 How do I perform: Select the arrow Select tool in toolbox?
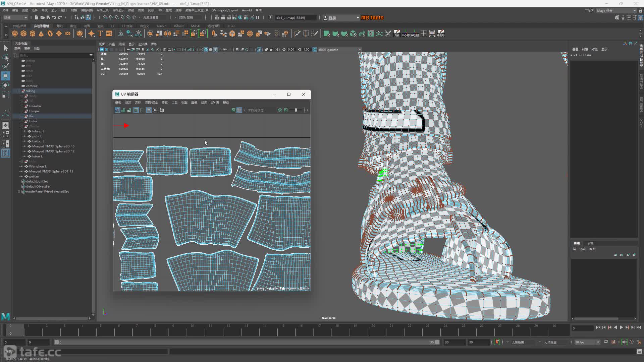click(6, 48)
